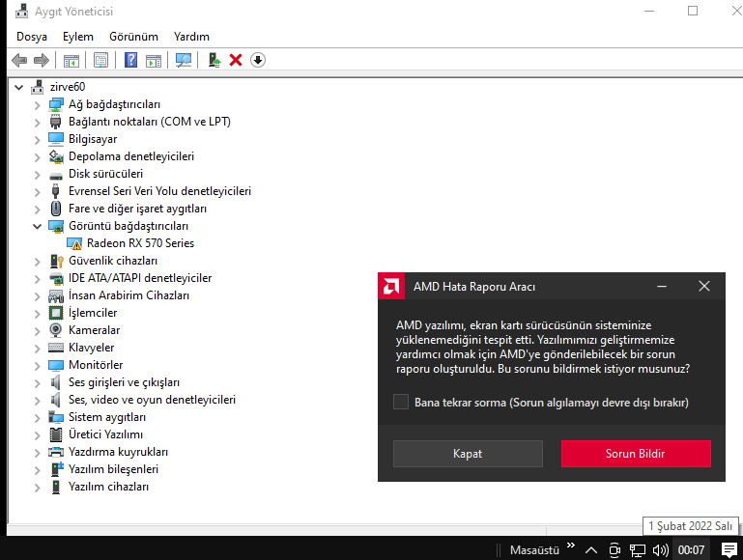Scan for hardware changes monitor icon
Screen dimensions: 743x560
tap(184, 60)
